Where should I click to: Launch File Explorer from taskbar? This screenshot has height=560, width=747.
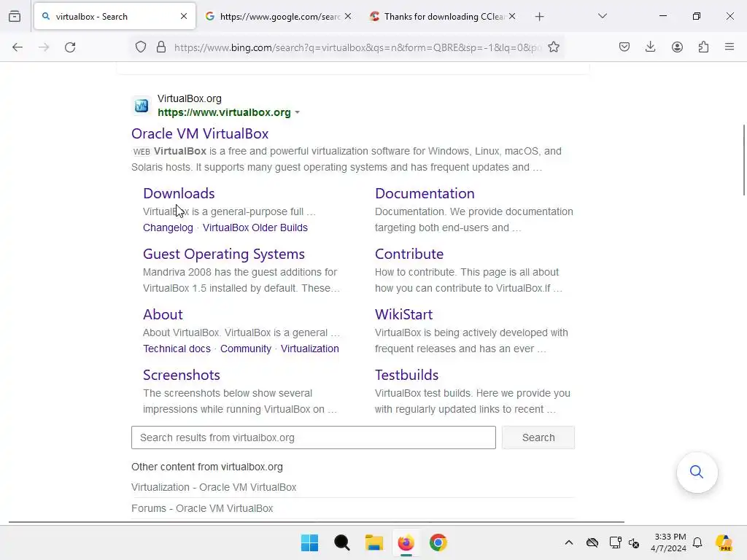pos(374,542)
